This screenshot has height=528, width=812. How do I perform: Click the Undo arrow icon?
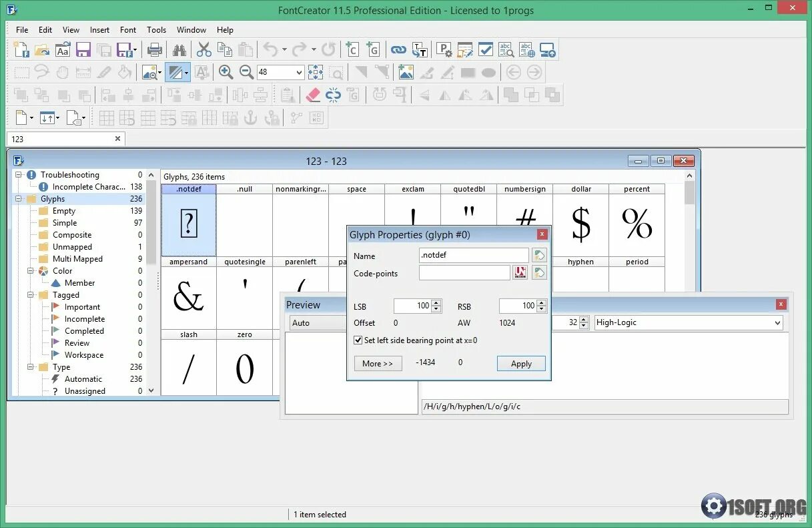270,49
